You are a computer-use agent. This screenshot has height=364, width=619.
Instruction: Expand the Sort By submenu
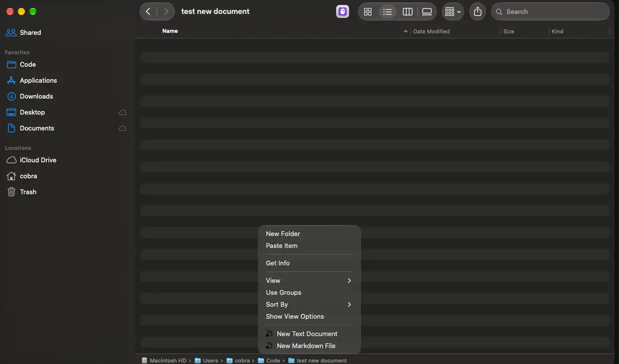[309, 304]
